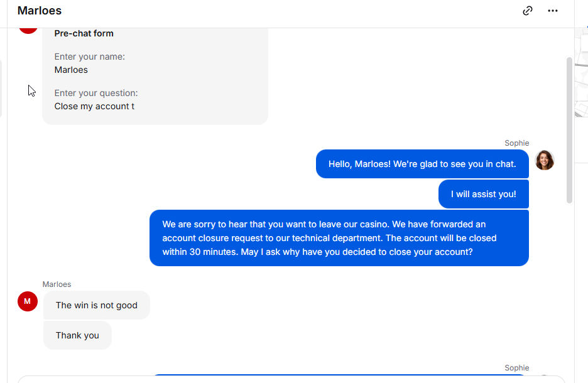The width and height of the screenshot is (588, 383).
Task: Click the lower Sophie label near the bottom
Action: tap(517, 368)
